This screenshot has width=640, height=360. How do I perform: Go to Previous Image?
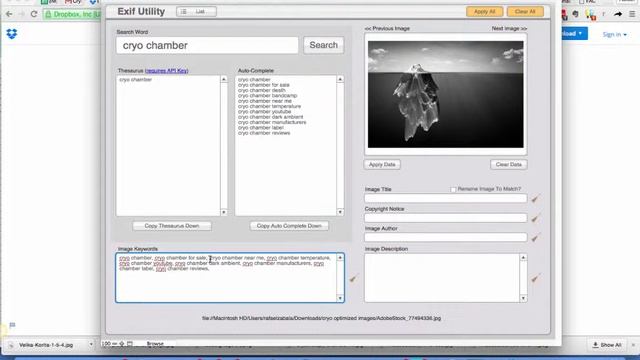[387, 29]
